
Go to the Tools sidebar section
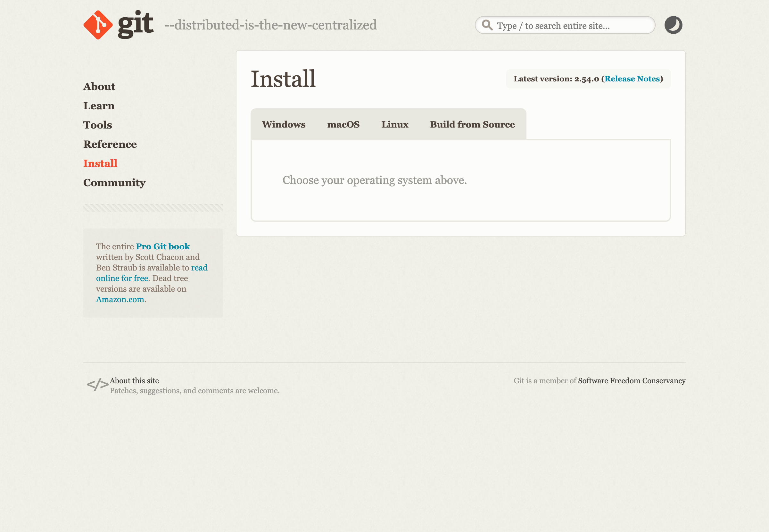tap(97, 125)
